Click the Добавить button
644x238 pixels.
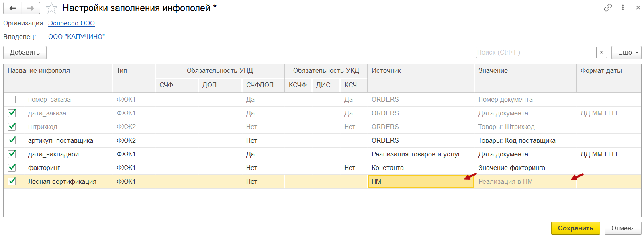click(25, 52)
